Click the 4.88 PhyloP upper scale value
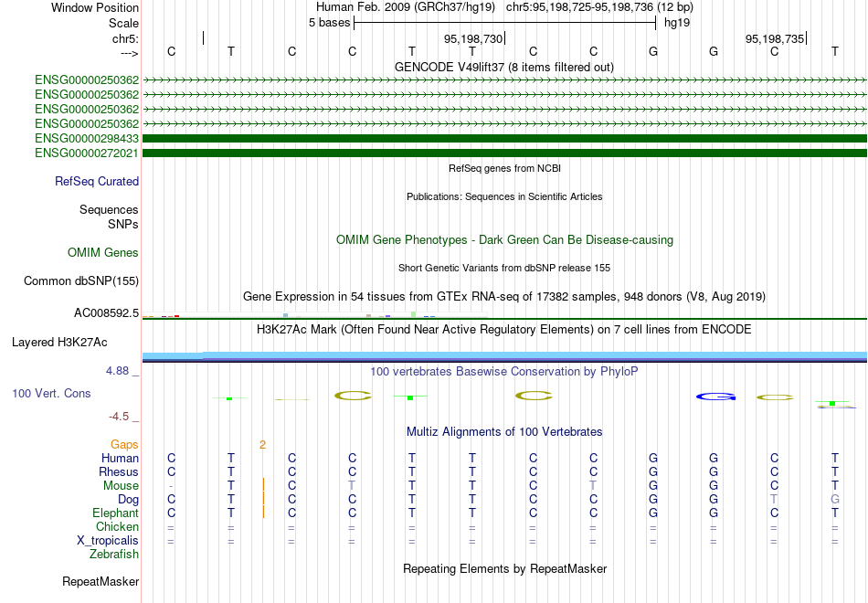 point(117,370)
